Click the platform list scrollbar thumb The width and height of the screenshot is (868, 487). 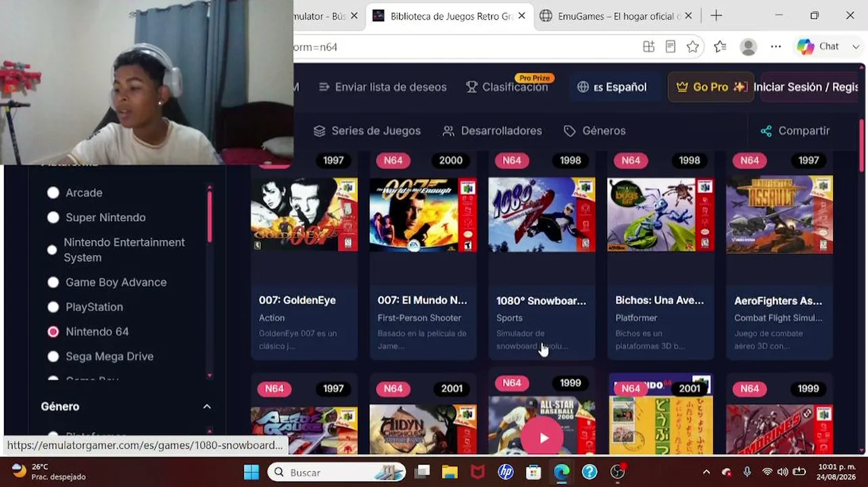pos(210,216)
